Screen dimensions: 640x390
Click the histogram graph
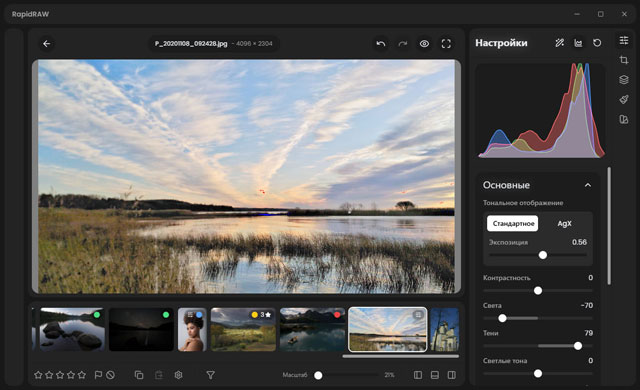point(541,110)
